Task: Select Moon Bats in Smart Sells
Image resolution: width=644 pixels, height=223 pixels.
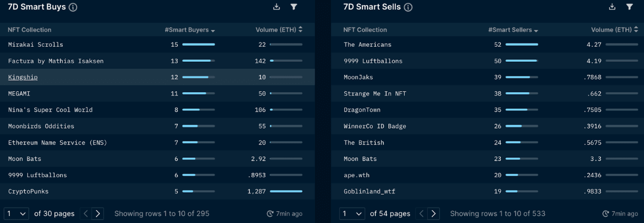Action: tap(360, 159)
